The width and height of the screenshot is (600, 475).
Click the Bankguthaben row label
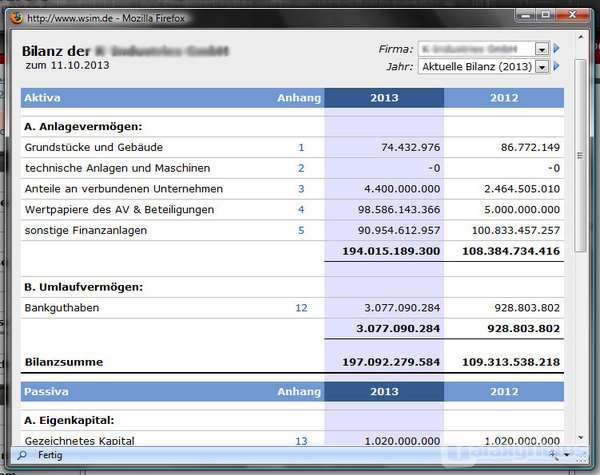(x=62, y=308)
